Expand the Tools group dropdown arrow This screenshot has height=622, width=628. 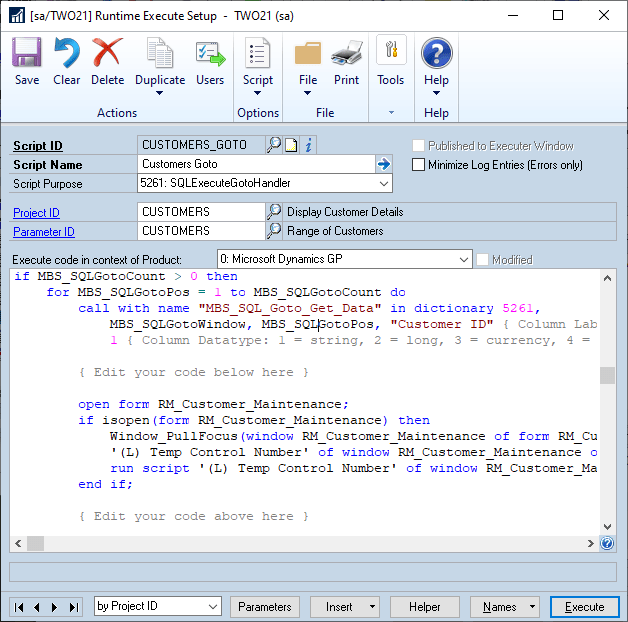pyautogui.click(x=391, y=113)
